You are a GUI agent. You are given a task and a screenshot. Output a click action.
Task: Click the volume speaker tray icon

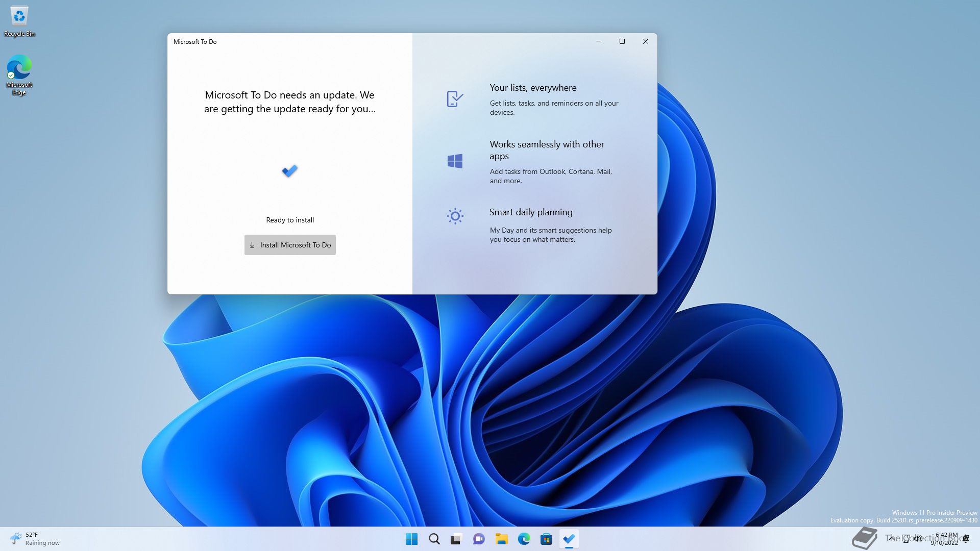tap(918, 539)
